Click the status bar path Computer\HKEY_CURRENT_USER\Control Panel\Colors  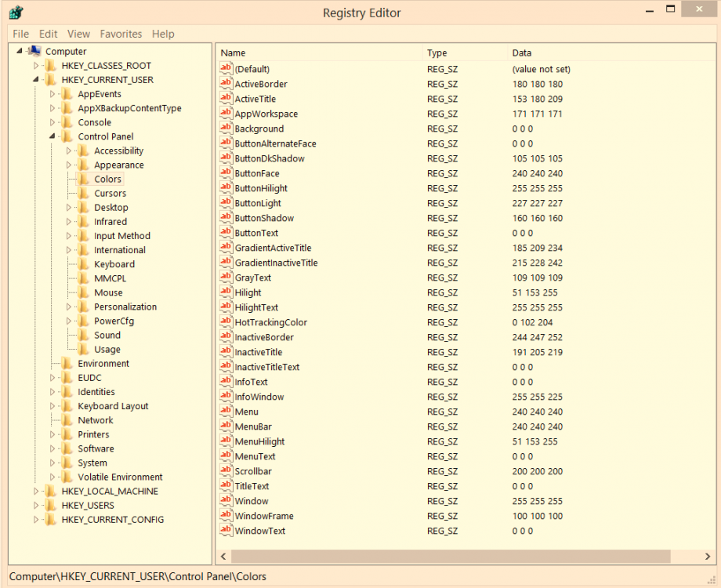coord(137,576)
